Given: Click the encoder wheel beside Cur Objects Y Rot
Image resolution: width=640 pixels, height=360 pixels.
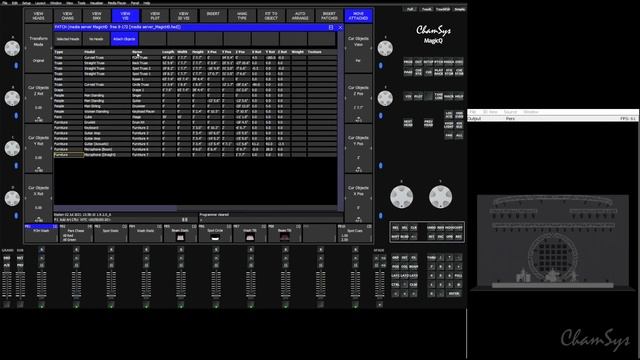Looking at the screenshot, I should pos(12,148).
